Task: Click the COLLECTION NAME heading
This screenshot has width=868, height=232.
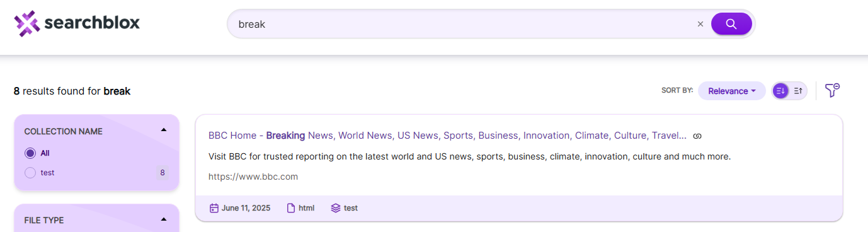Action: tap(63, 132)
